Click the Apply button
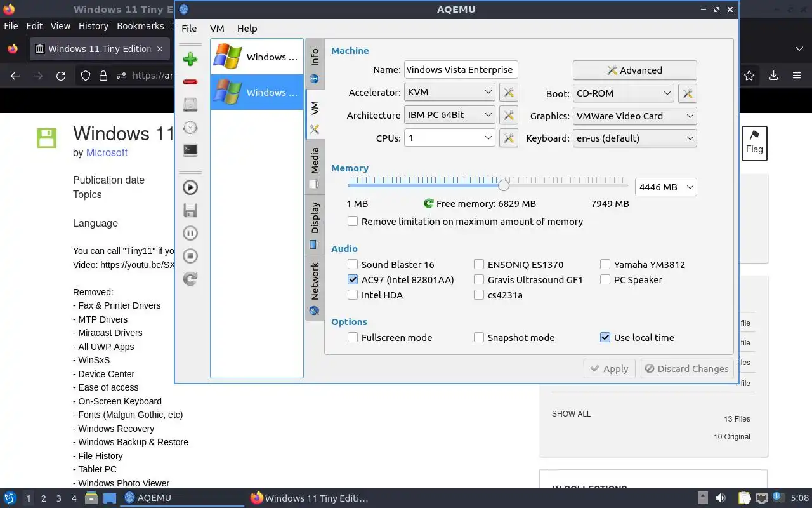Screen dimensions: 812x508 point(609,369)
